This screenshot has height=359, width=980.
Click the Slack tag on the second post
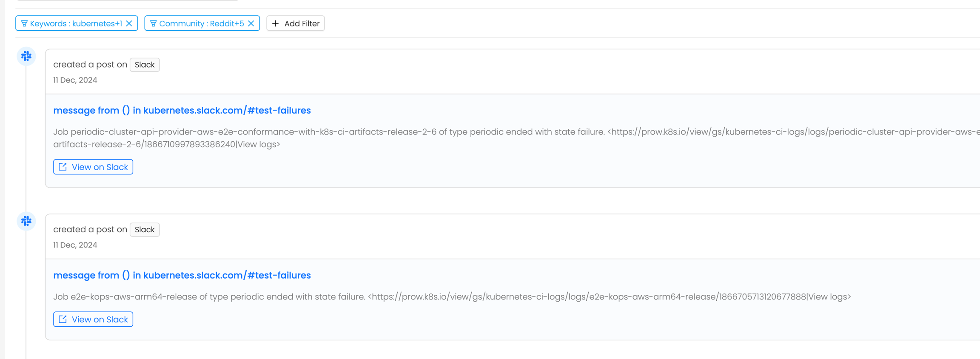[145, 230]
